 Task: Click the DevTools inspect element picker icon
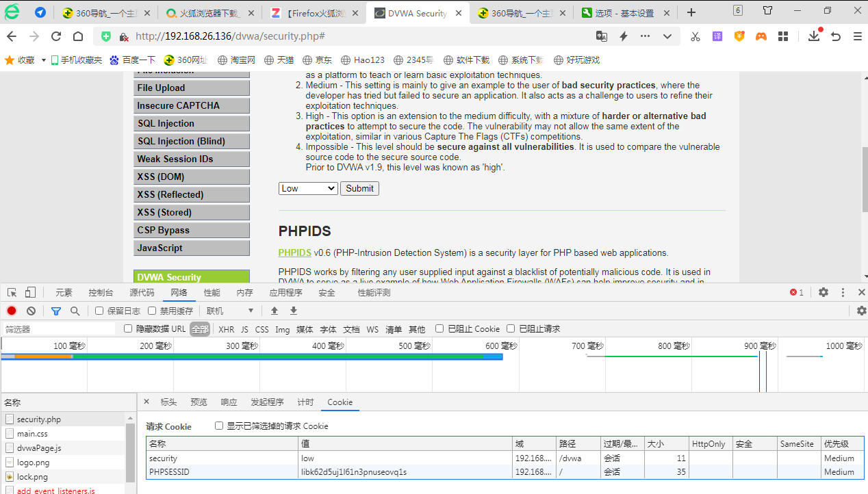[x=12, y=292]
